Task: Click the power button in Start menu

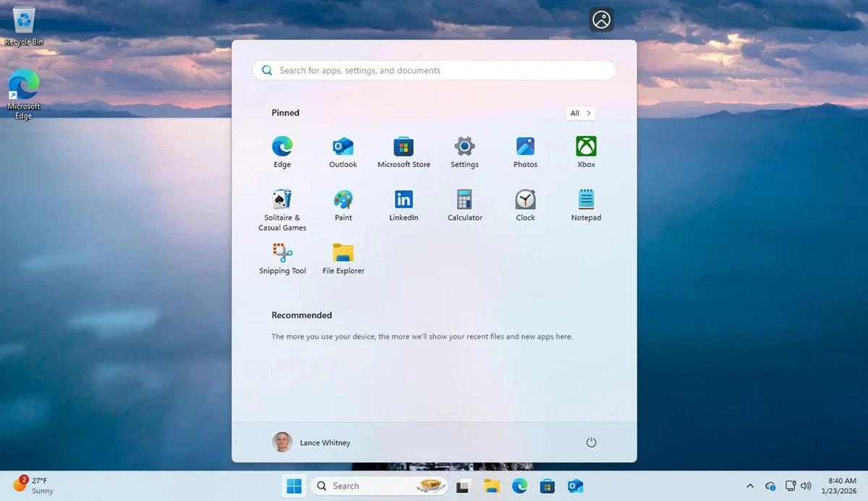Action: [591, 442]
